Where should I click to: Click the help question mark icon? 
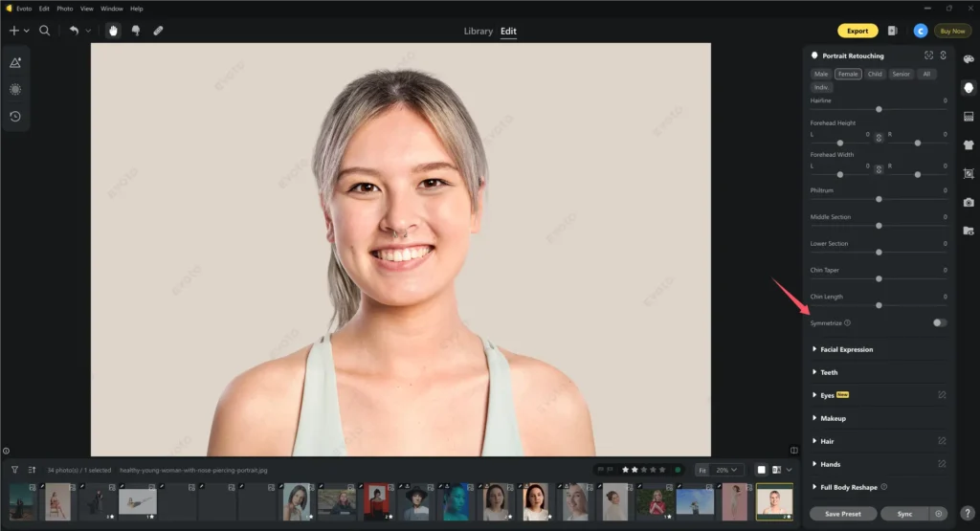[968, 513]
